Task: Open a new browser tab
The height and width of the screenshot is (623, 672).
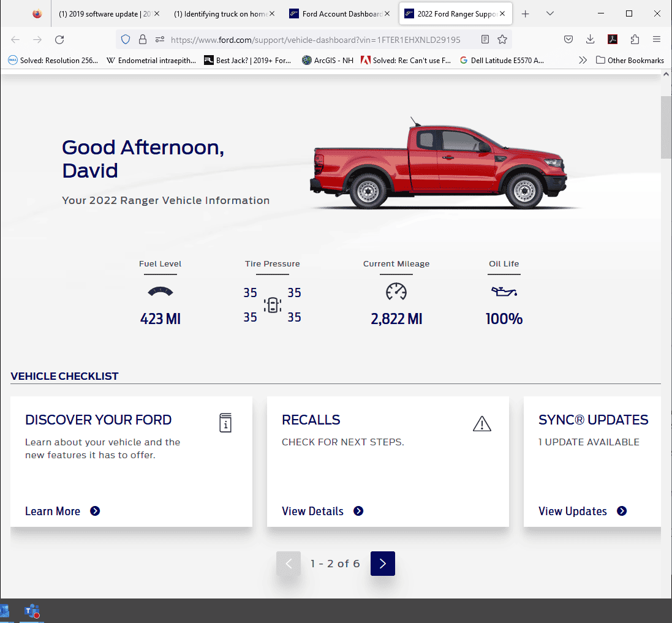Action: pos(526,14)
